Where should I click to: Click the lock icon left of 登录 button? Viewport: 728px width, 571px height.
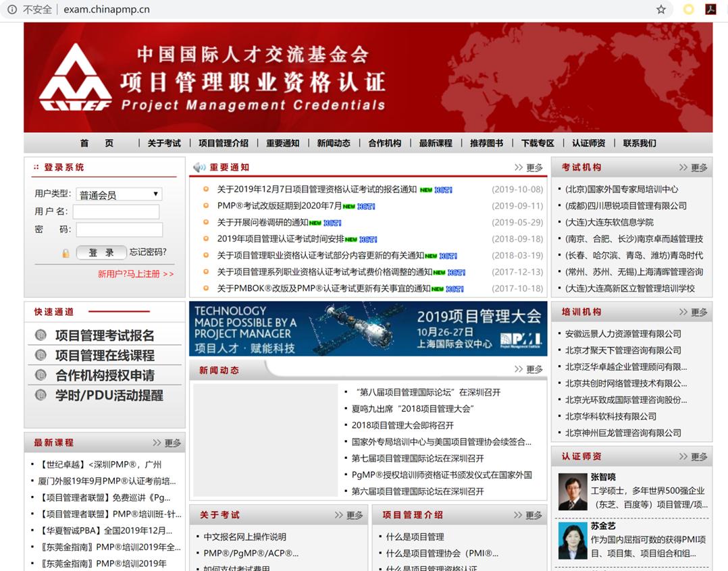66,253
